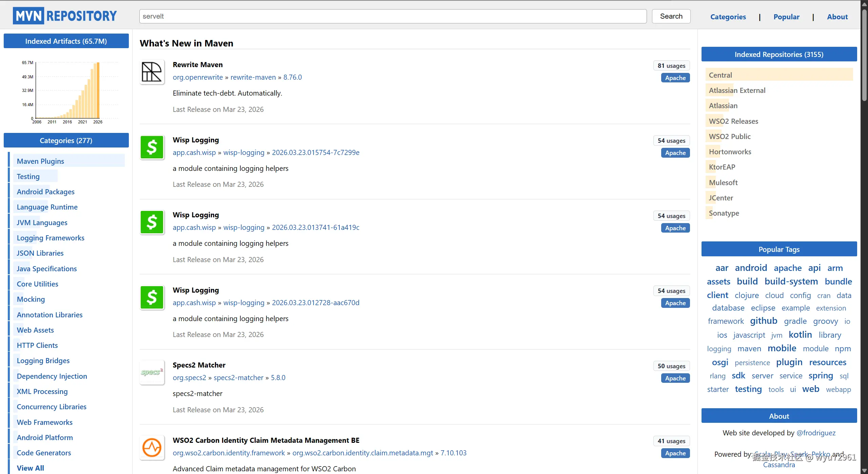The height and width of the screenshot is (474, 868).
Task: Open the Categories top menu
Action: click(728, 17)
